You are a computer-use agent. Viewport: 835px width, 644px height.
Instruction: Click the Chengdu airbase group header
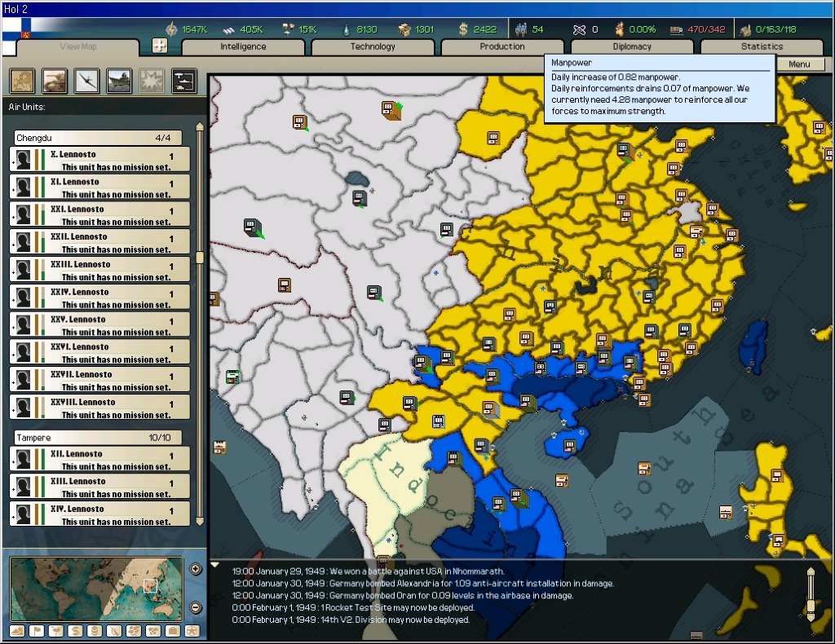click(98, 138)
